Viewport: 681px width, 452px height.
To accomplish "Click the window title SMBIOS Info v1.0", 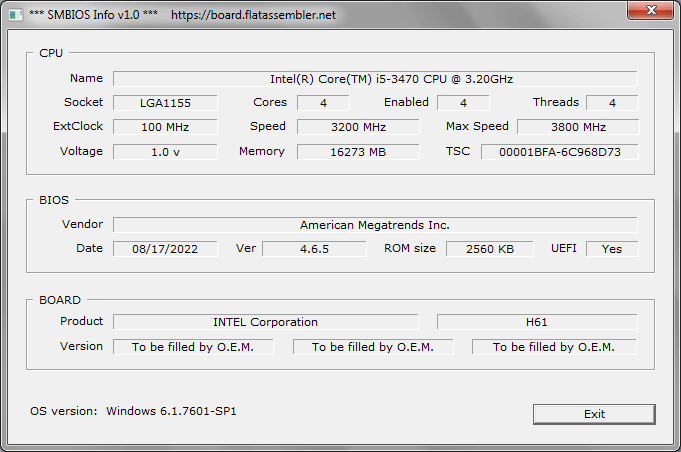I will [x=93, y=15].
